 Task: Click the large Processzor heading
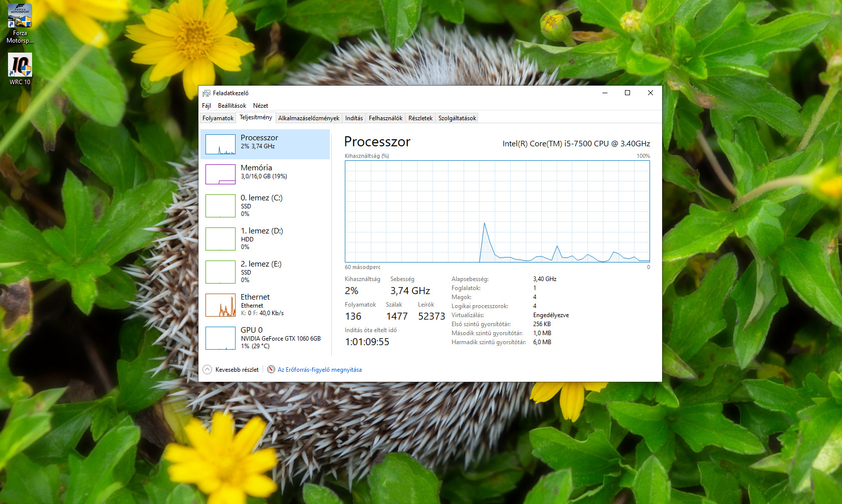click(x=377, y=142)
